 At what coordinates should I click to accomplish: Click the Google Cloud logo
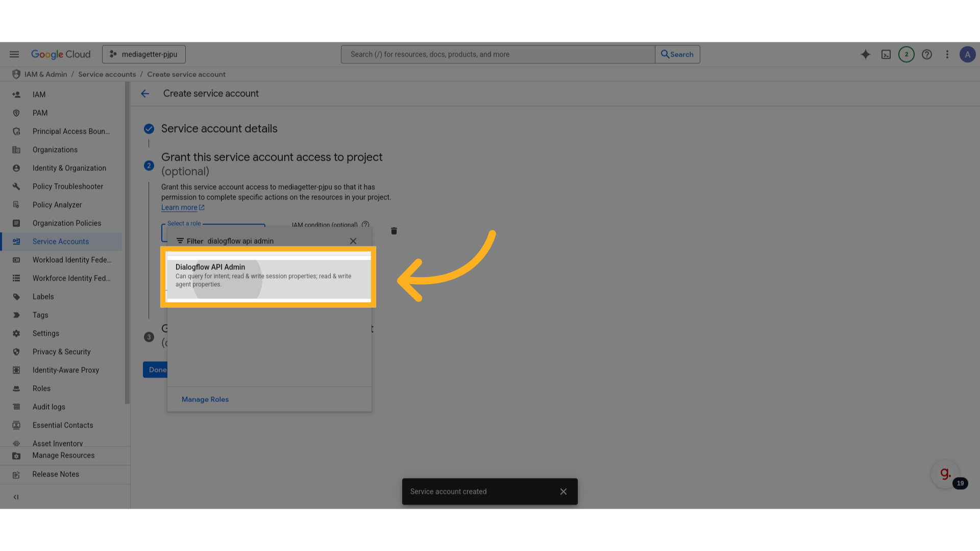(61, 54)
